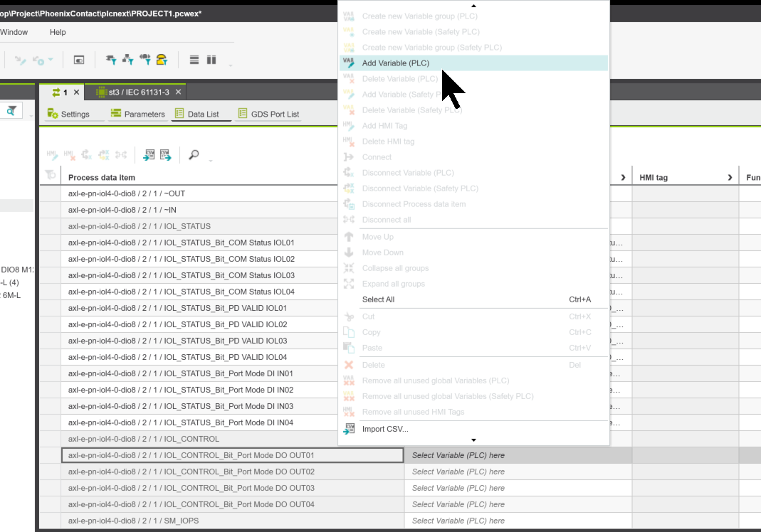Choose Add Variable (PLC) from context menu
Viewport: 761px width, 532px height.
pos(395,63)
